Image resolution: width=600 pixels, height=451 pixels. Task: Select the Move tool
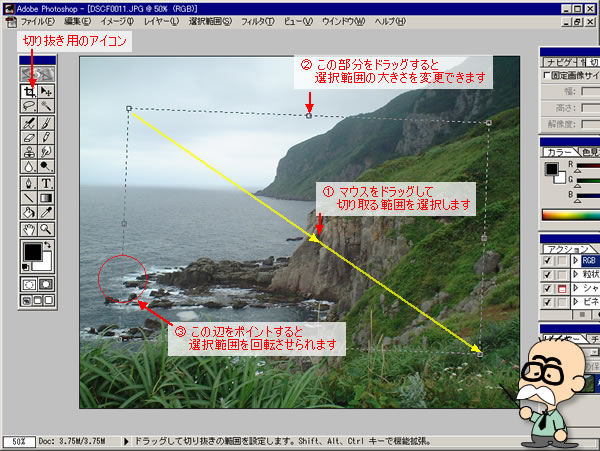click(46, 90)
